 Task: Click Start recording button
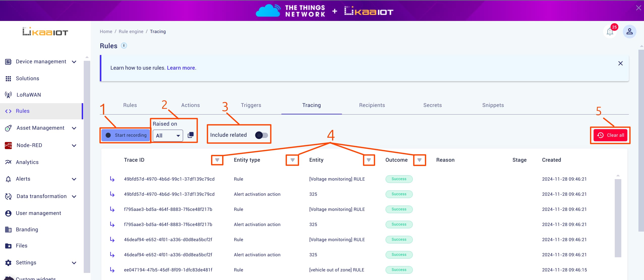click(126, 135)
